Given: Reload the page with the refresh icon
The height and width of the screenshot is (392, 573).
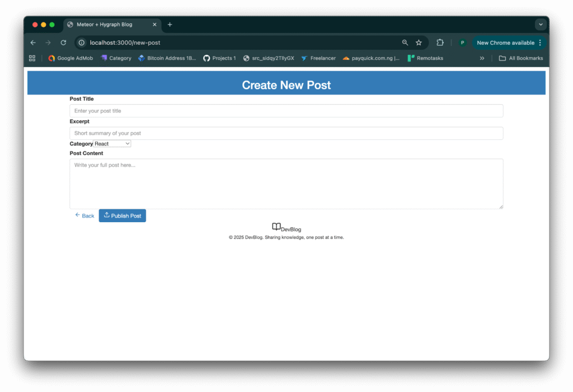Looking at the screenshot, I should (63, 42).
